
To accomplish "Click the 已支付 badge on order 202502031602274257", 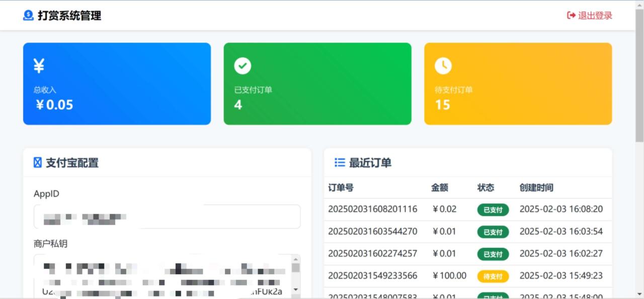I will click(493, 254).
